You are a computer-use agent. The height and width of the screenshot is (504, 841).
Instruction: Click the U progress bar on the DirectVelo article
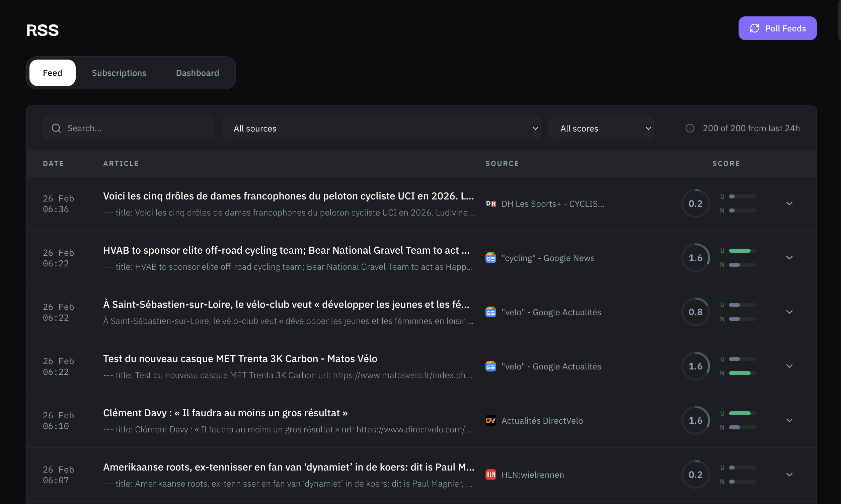point(742,413)
